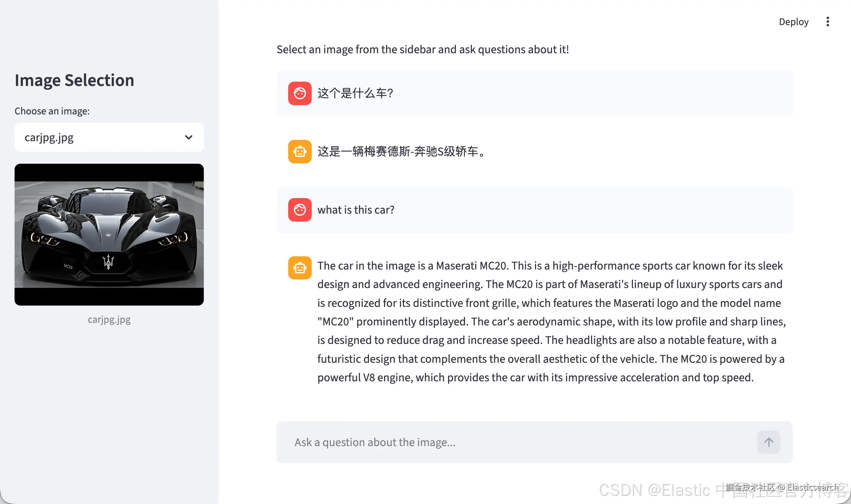Image resolution: width=851 pixels, height=504 pixels.
Task: Click the send arrow button
Action: [769, 442]
